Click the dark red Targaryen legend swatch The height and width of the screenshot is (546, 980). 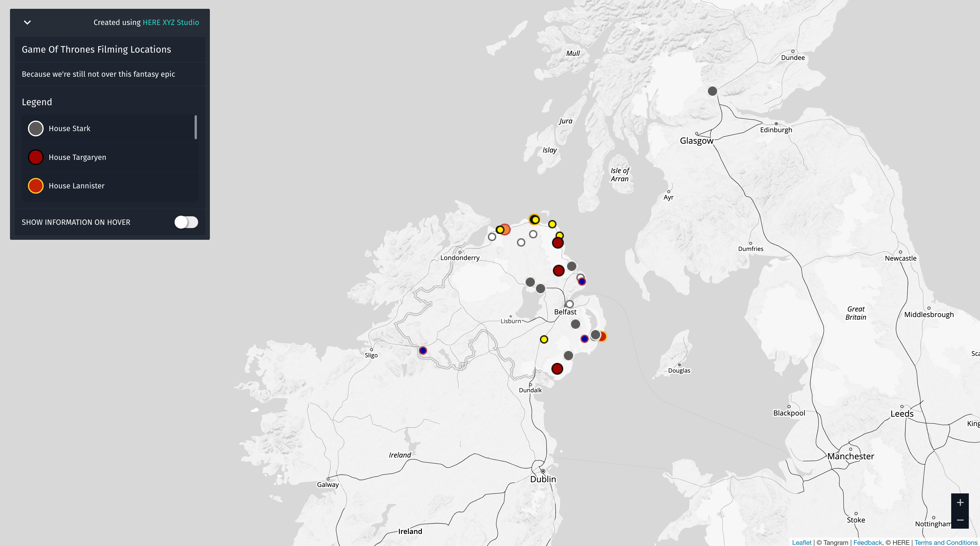[x=36, y=157]
